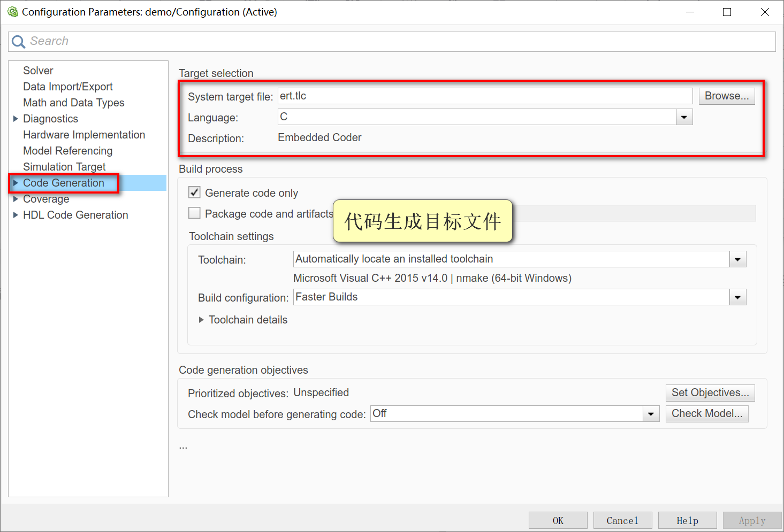Go to Model Referencing settings
This screenshot has width=784, height=532.
pyautogui.click(x=68, y=151)
